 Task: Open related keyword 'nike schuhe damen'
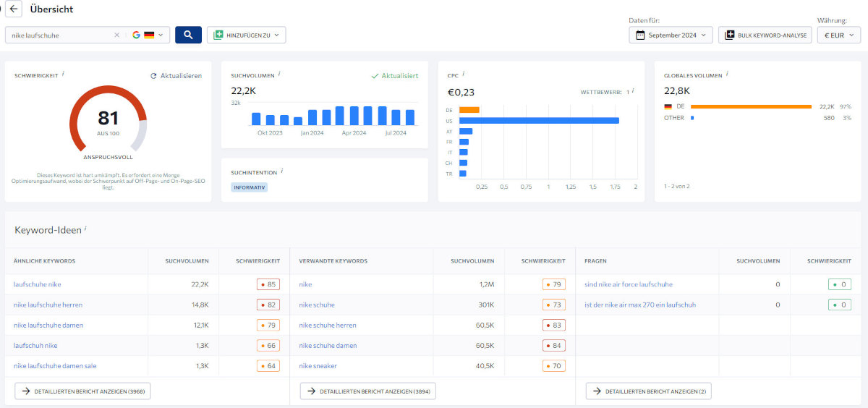[x=328, y=346]
